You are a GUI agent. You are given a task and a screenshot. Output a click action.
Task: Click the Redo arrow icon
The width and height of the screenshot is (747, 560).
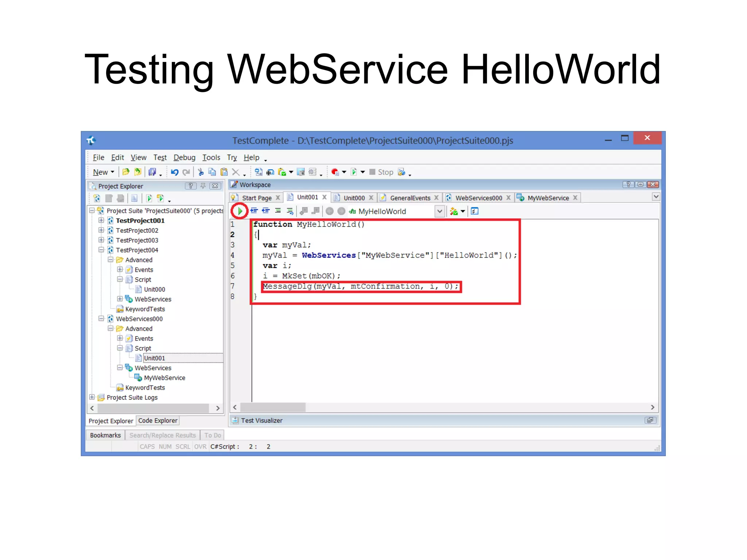click(186, 172)
